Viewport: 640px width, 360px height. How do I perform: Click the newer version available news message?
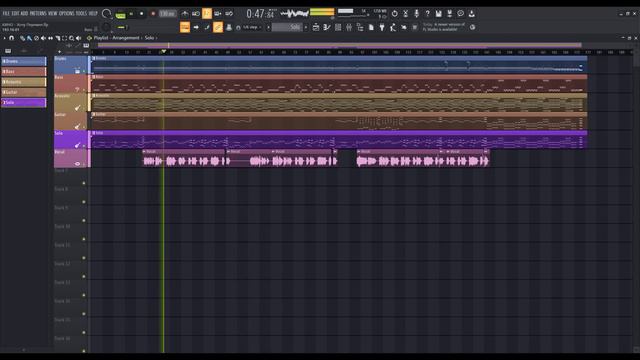pyautogui.click(x=444, y=27)
